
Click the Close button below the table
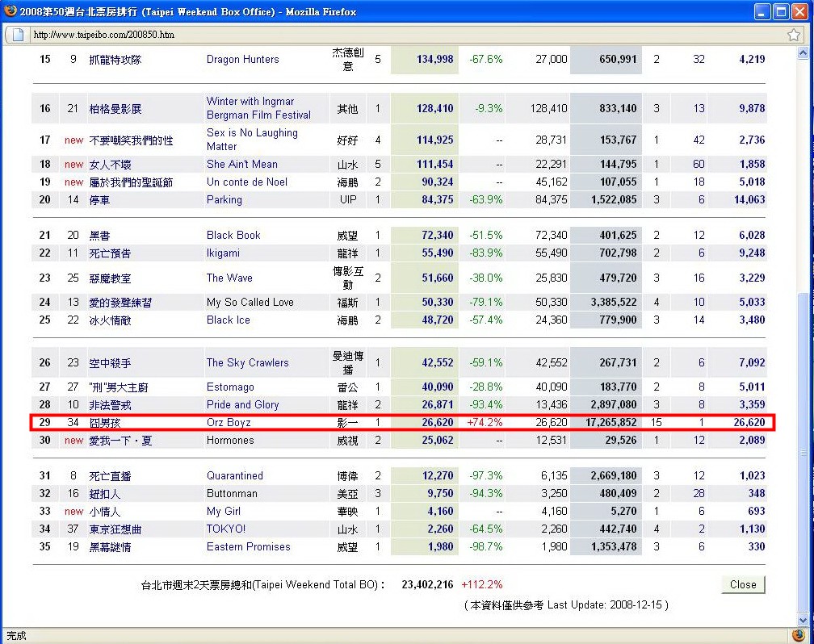click(743, 584)
